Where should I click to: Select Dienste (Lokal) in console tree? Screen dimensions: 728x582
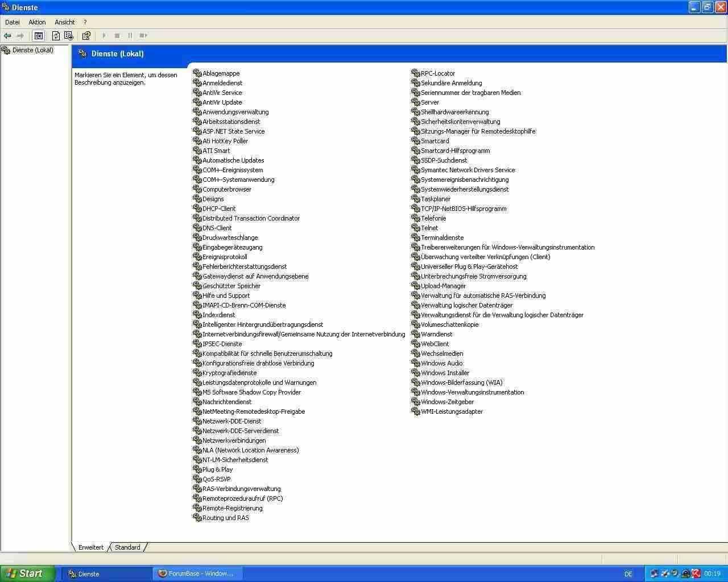pyautogui.click(x=33, y=50)
